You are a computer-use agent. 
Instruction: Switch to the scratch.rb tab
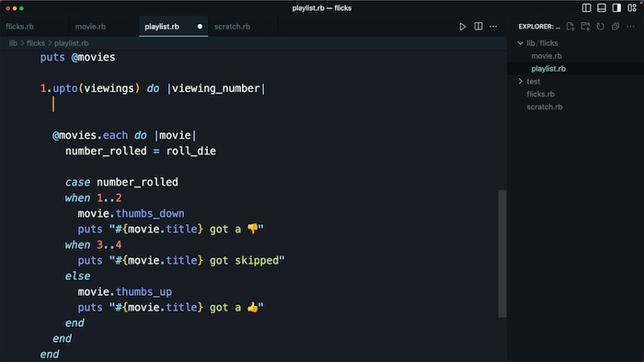232,27
